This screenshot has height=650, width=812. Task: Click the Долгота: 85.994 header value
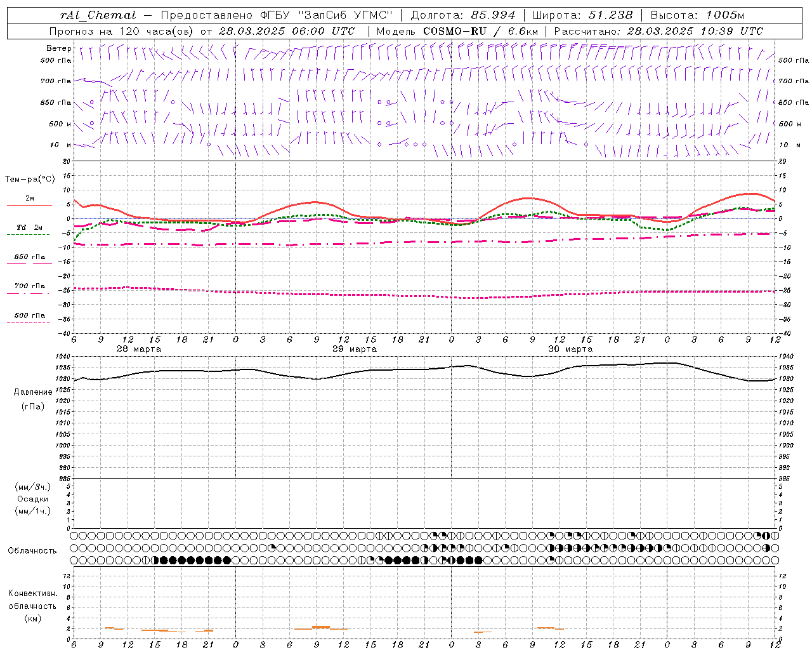click(x=464, y=15)
